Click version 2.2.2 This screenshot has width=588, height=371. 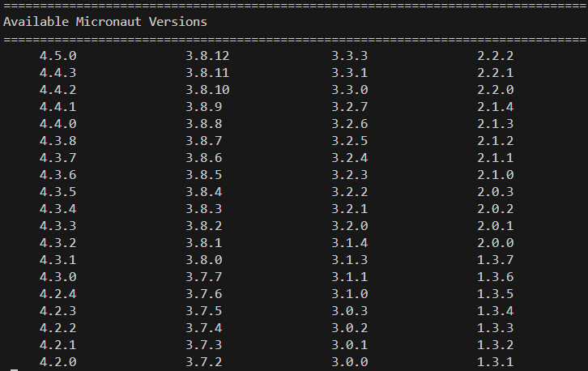point(496,56)
